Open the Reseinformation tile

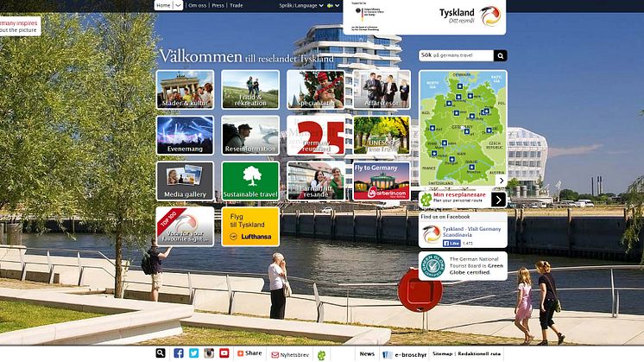click(250, 135)
